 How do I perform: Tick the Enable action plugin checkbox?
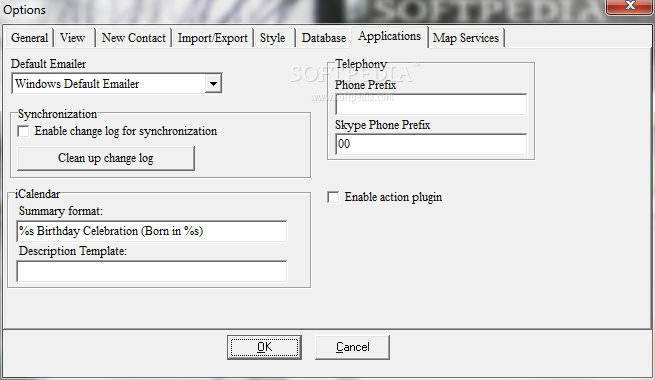click(x=333, y=197)
